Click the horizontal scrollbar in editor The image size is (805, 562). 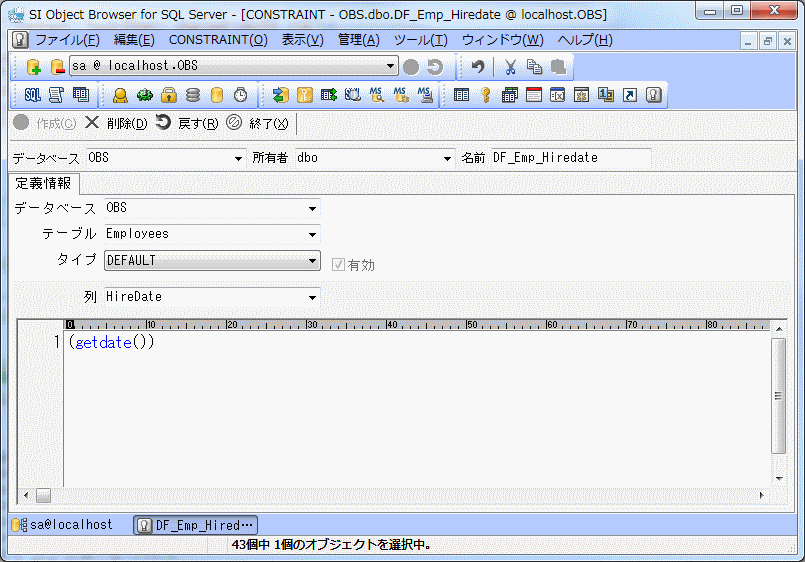[400, 495]
